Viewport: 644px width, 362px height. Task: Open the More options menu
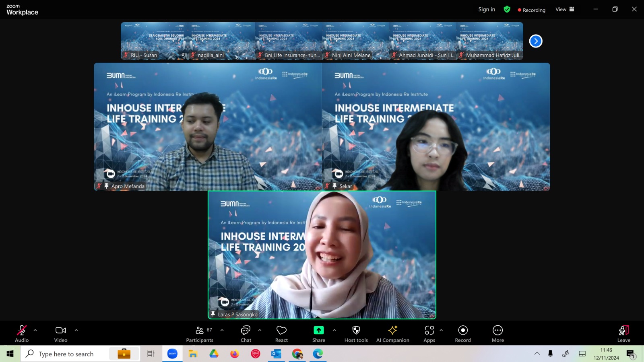coord(497,334)
